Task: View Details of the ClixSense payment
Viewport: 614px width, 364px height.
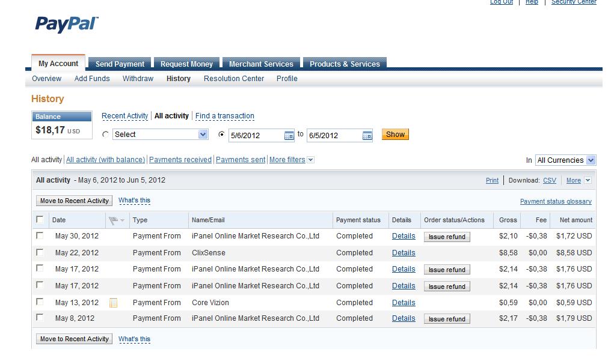Action: pyautogui.click(x=404, y=253)
